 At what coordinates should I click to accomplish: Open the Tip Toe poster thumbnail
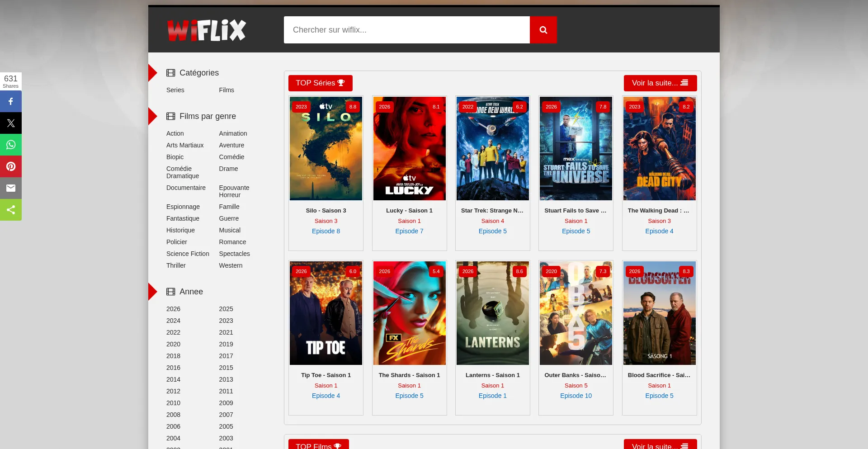click(326, 313)
